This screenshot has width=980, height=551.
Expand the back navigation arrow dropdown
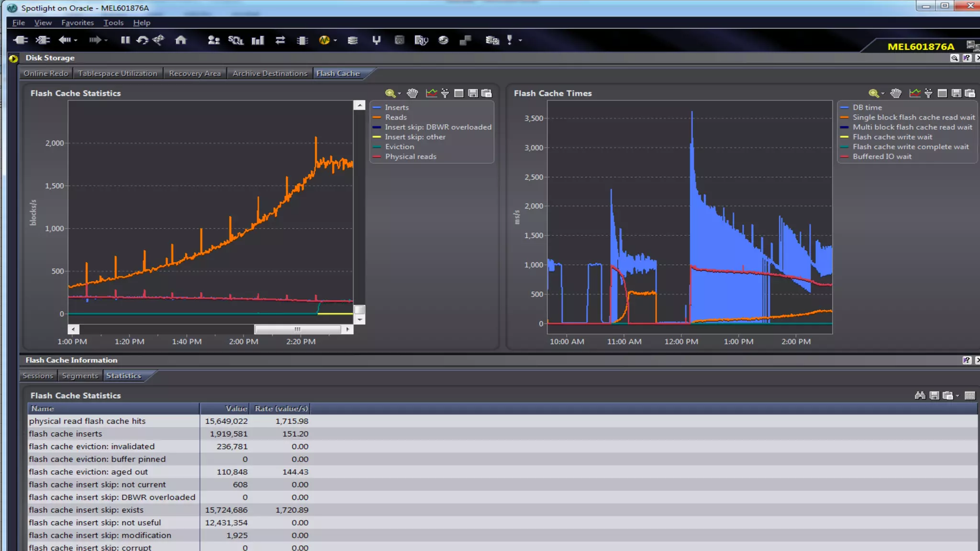tap(76, 41)
